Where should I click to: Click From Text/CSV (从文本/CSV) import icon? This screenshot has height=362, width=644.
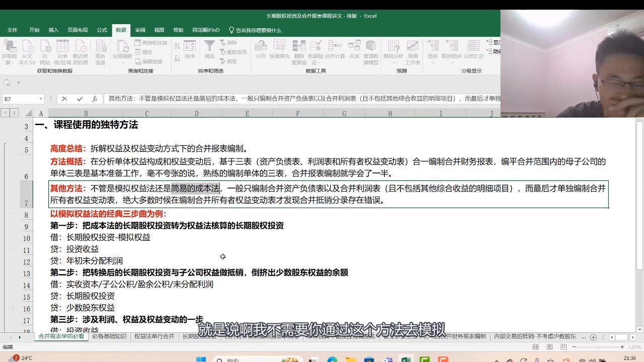click(x=27, y=52)
